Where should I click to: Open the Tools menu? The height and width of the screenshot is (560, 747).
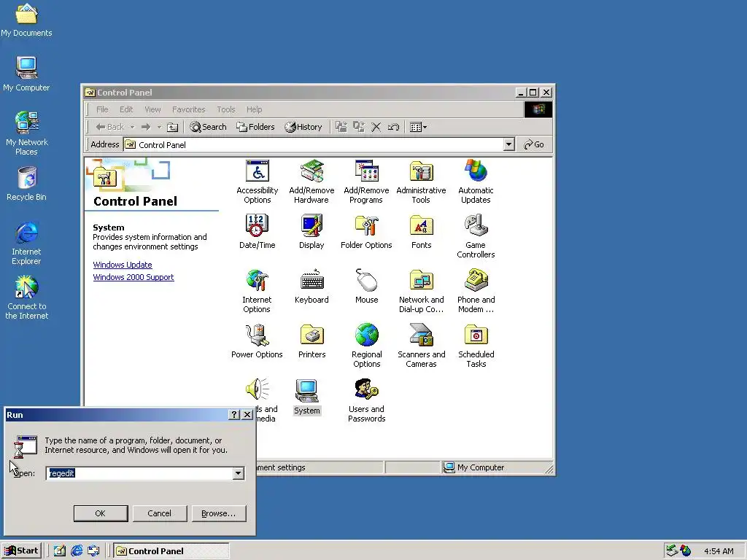pos(226,109)
